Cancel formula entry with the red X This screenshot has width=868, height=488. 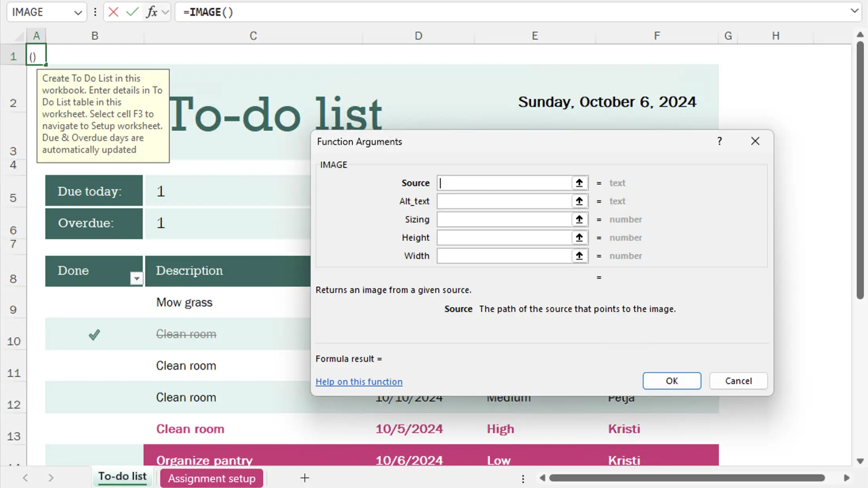tap(113, 12)
